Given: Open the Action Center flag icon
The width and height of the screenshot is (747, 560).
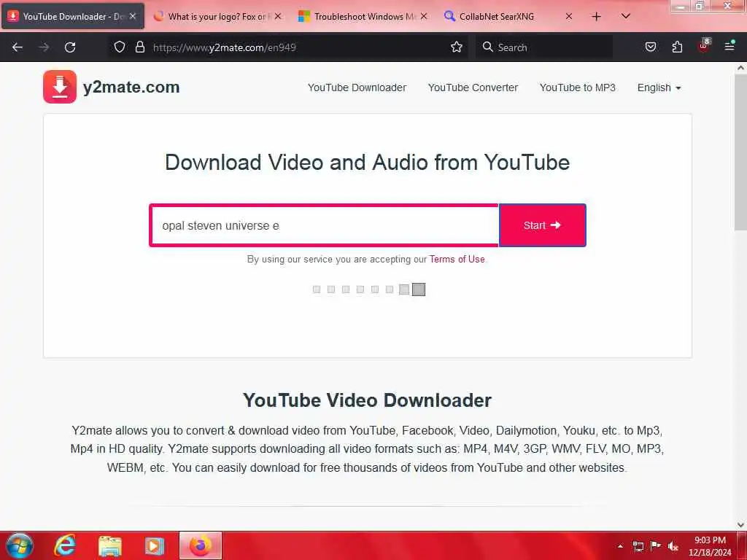Looking at the screenshot, I should tap(656, 545).
